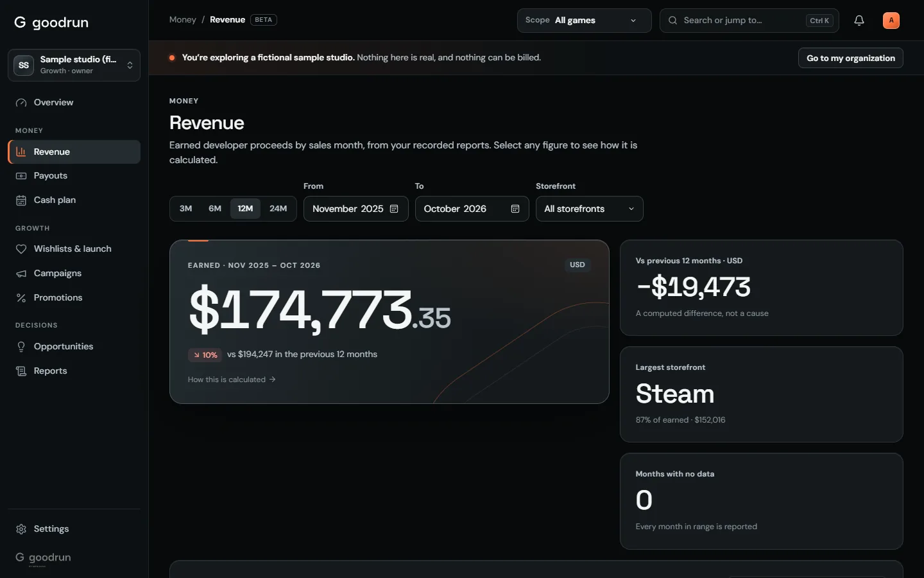Open the user avatar menu

(891, 21)
